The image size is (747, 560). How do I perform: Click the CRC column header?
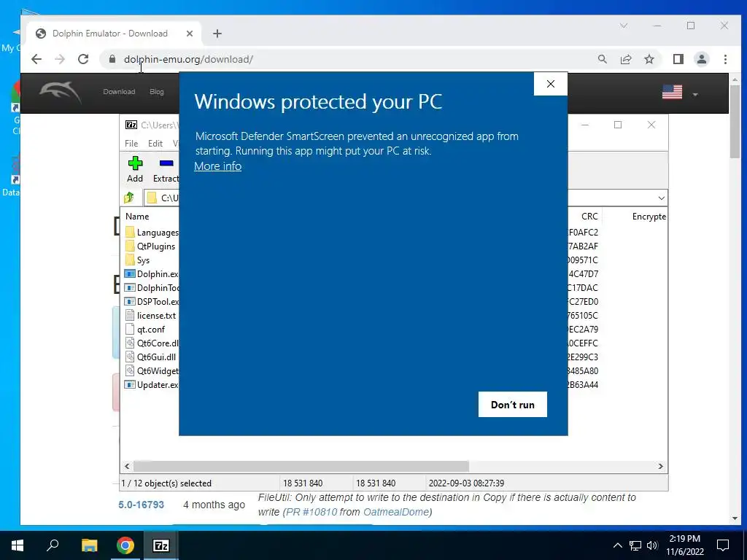pos(589,216)
